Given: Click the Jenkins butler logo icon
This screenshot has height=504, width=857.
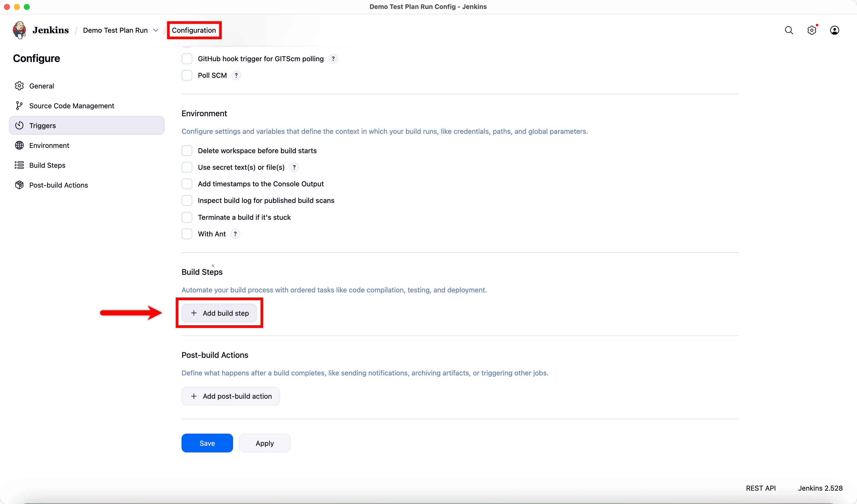Looking at the screenshot, I should 19,30.
